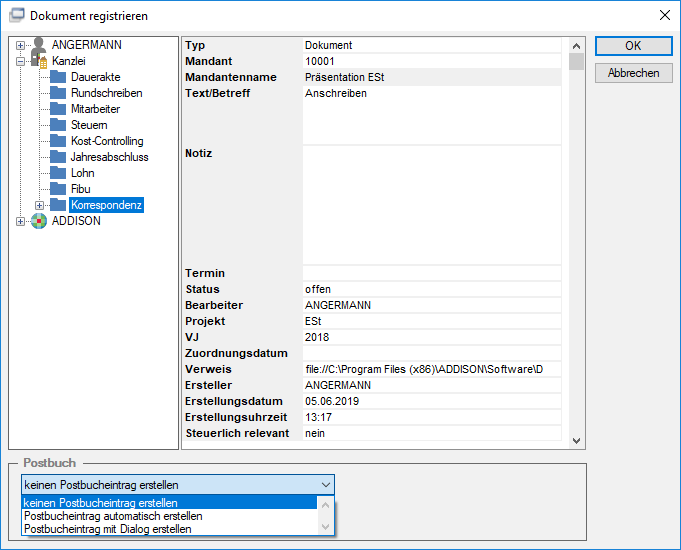Click the Kost-Controlling folder icon
Image resolution: width=681 pixels, height=550 pixels.
point(58,141)
